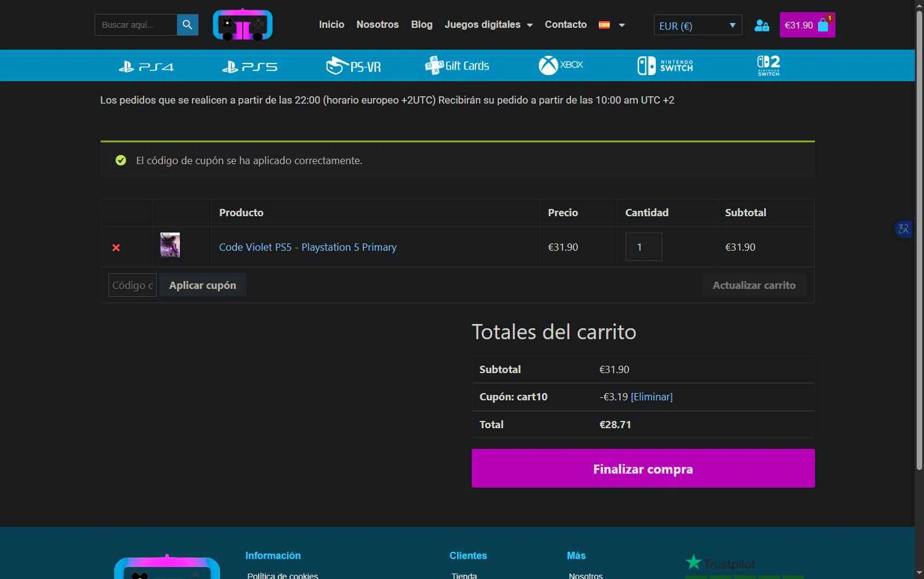
Task: Expand the Juegos digitales menu
Action: (489, 25)
